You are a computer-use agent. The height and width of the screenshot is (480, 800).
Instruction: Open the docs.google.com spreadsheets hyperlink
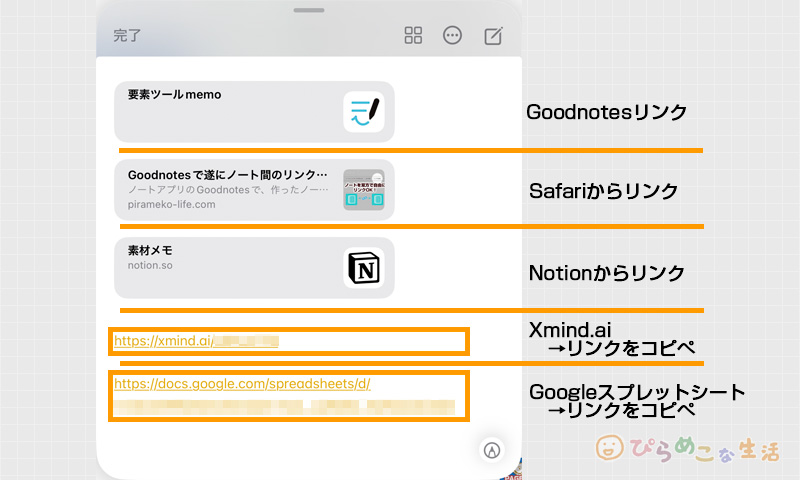point(242,384)
